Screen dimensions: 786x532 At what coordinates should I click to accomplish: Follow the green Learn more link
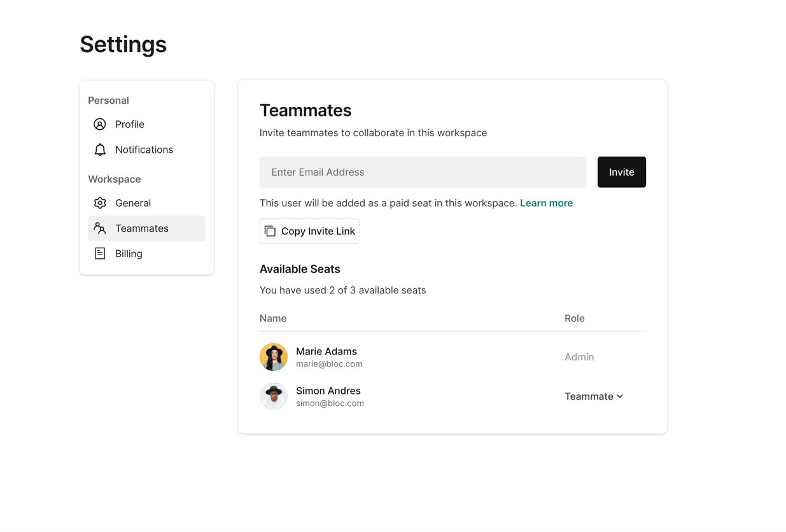tap(546, 203)
